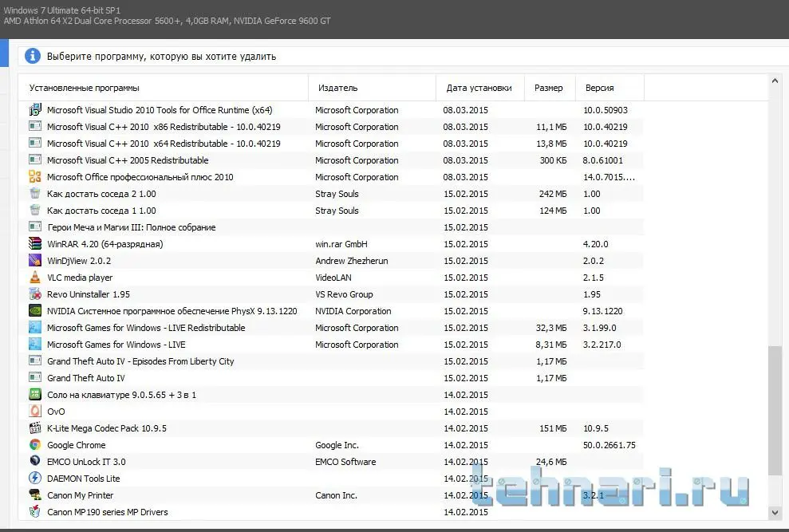The height and width of the screenshot is (532, 789).
Task: Click the Games for Windows LIVE Redistributable icon
Action: 35,327
